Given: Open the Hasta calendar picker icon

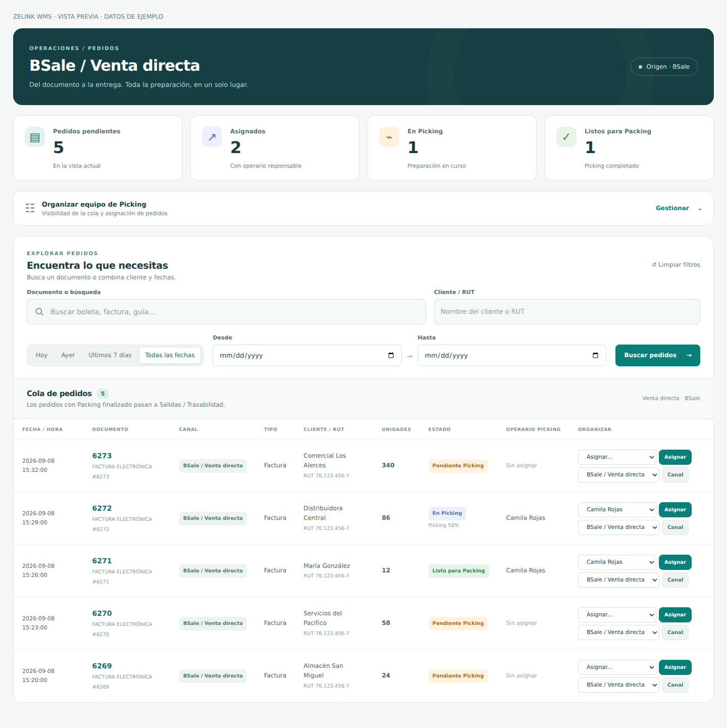Looking at the screenshot, I should 595,355.
